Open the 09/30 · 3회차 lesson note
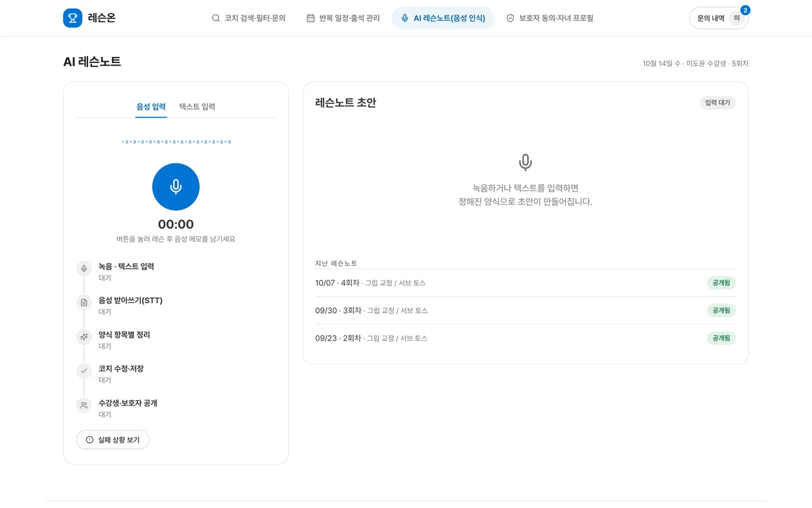Screen dimensions: 812x508 pos(525,310)
